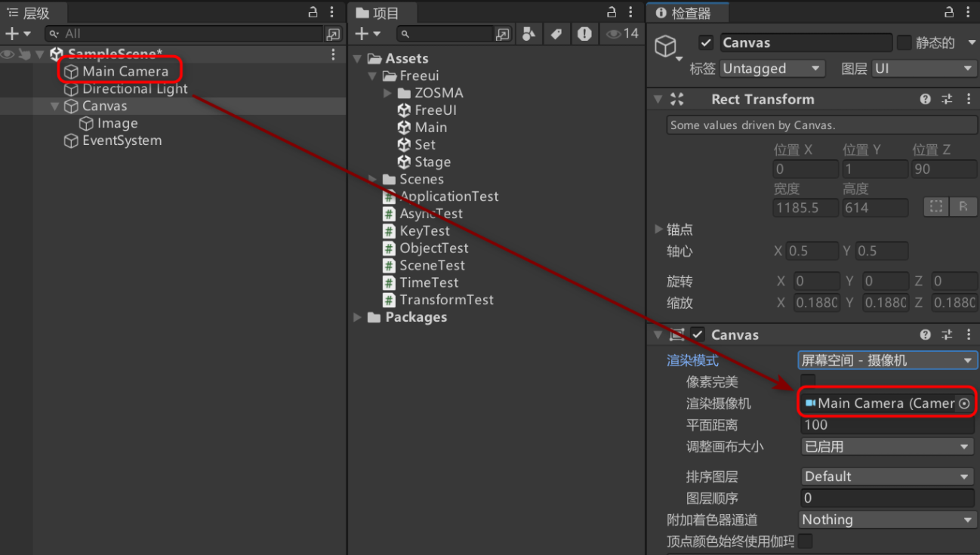Open Project search window icon

click(x=503, y=33)
